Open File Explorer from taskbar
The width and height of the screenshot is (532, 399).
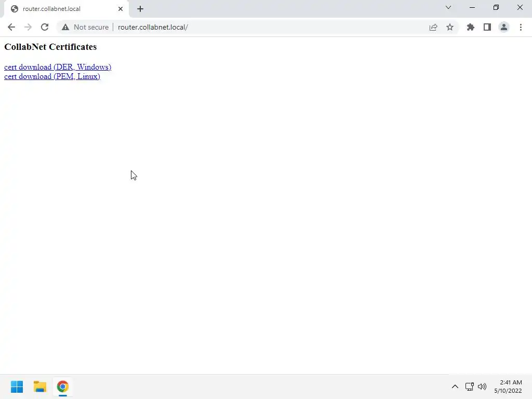click(x=39, y=387)
